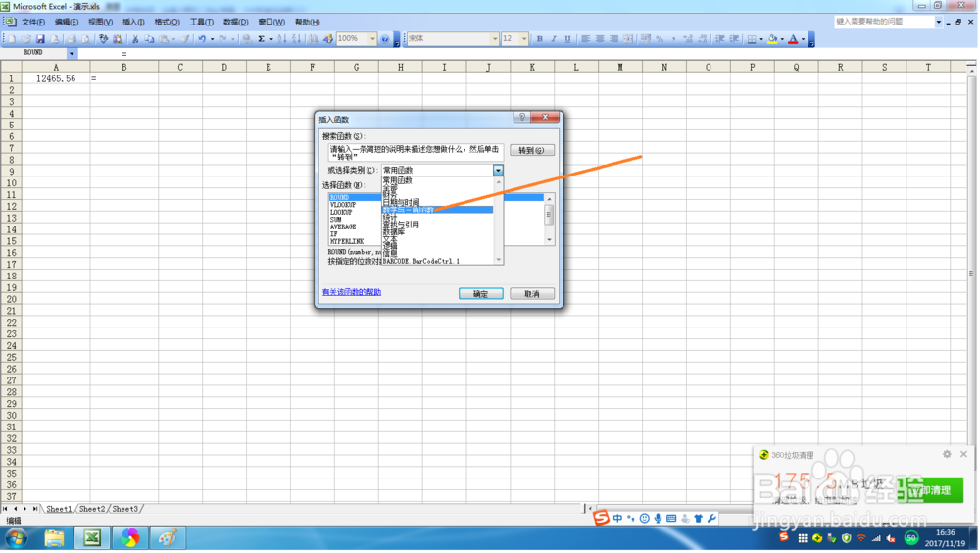Viewport: 980px width, 553px height.
Task: Open the Font Color dropdown arrow
Action: click(804, 39)
